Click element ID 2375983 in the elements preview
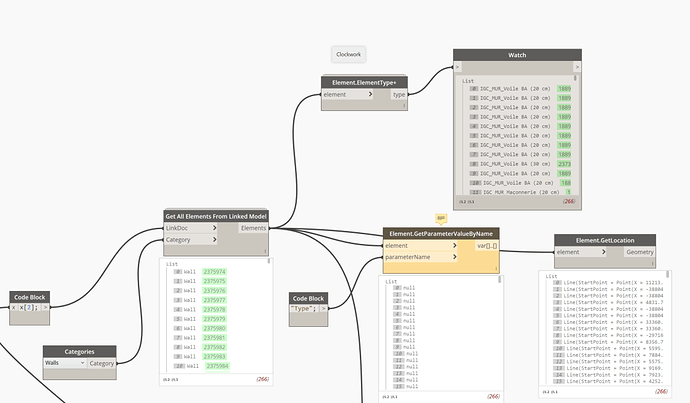 (214, 357)
